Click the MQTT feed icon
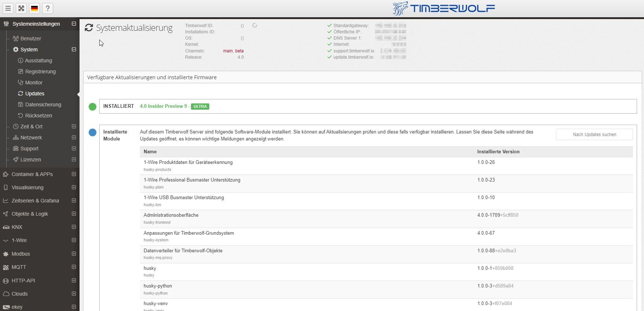644x311 pixels. point(5,267)
